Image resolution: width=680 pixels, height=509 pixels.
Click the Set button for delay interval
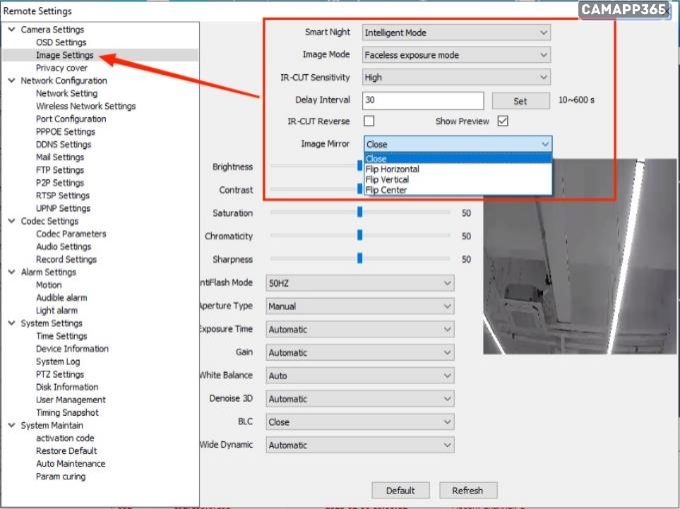click(520, 101)
